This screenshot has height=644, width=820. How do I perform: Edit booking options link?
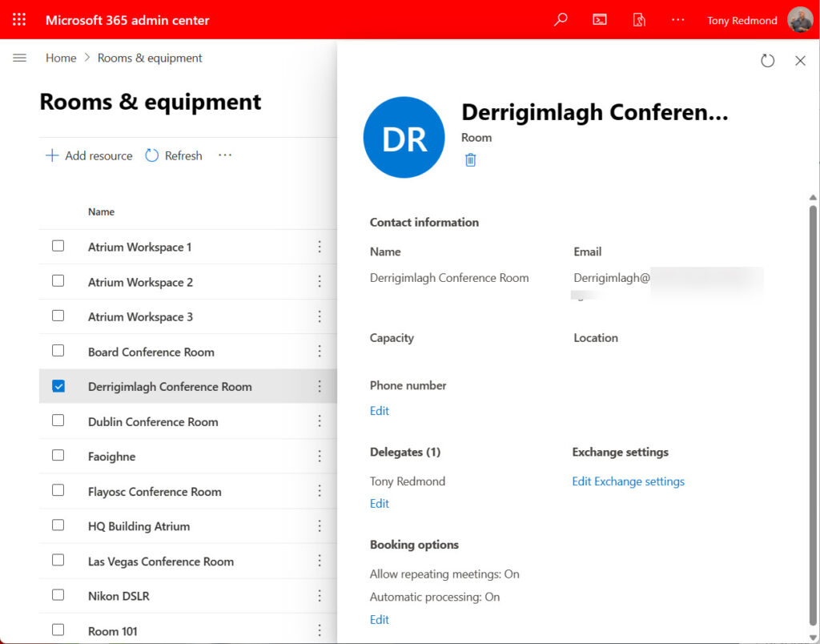click(x=379, y=619)
